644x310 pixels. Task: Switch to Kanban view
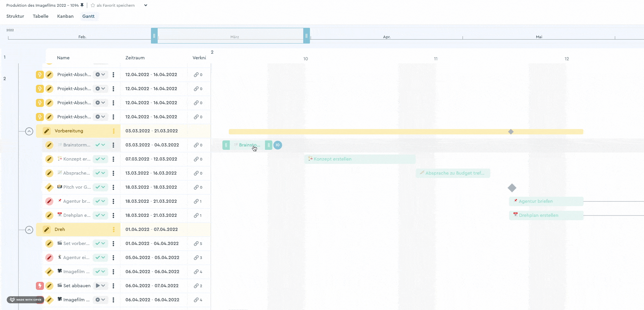pyautogui.click(x=65, y=16)
